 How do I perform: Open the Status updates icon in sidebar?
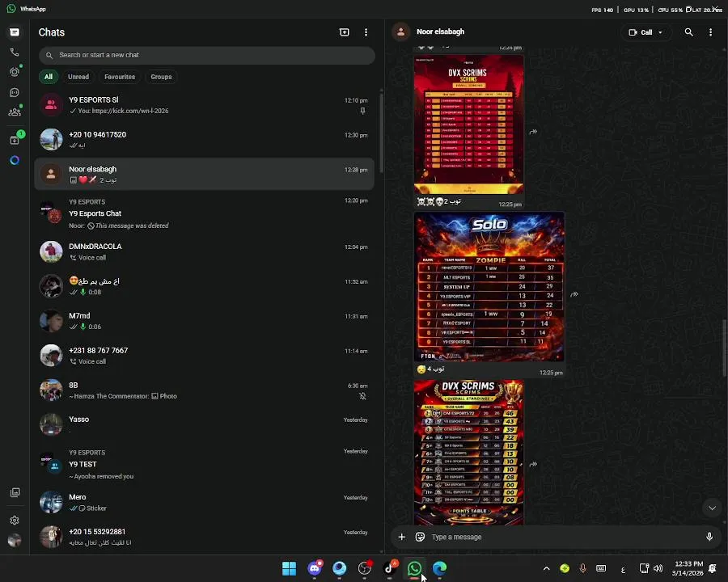[15, 72]
